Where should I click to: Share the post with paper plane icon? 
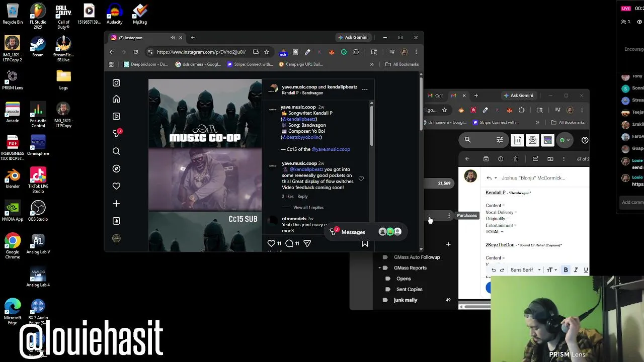tap(307, 243)
